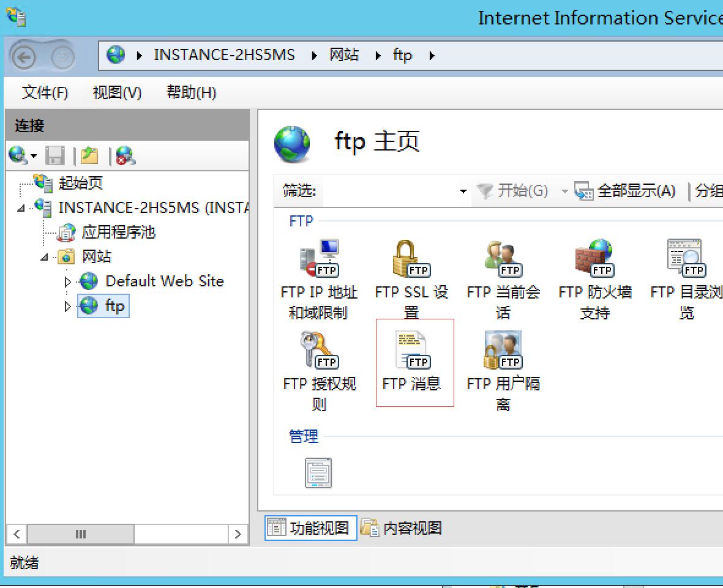Open the FTP 消息 feature
This screenshot has width=723, height=588.
pos(411,362)
